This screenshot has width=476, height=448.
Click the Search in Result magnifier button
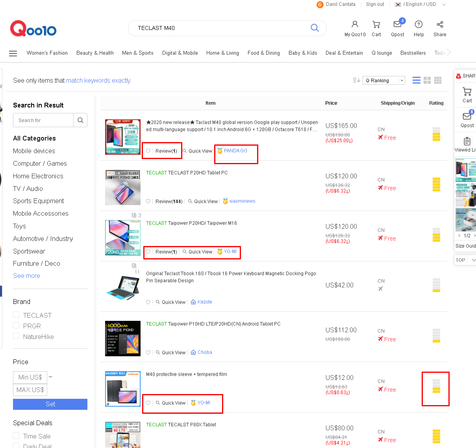(x=80, y=120)
